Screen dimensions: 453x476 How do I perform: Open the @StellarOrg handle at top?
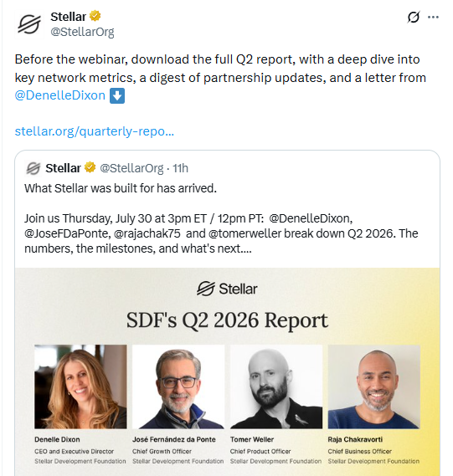coord(82,32)
